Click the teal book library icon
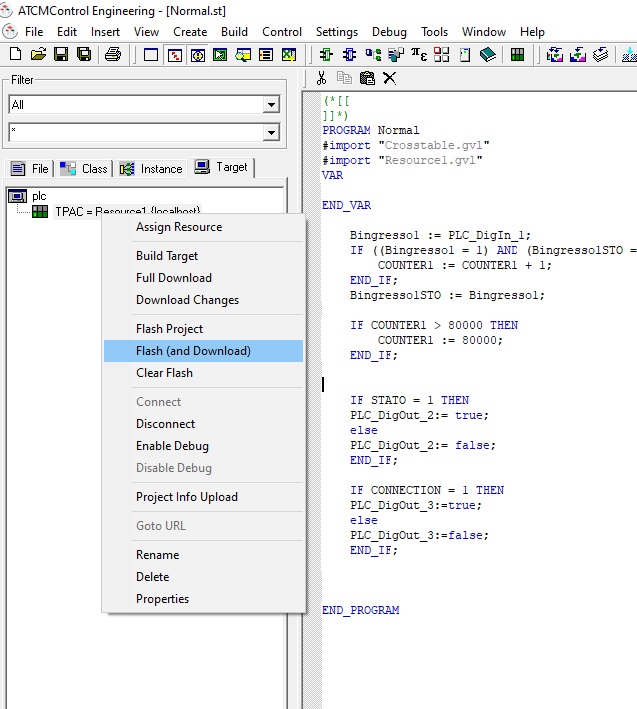The image size is (637, 709). point(488,55)
